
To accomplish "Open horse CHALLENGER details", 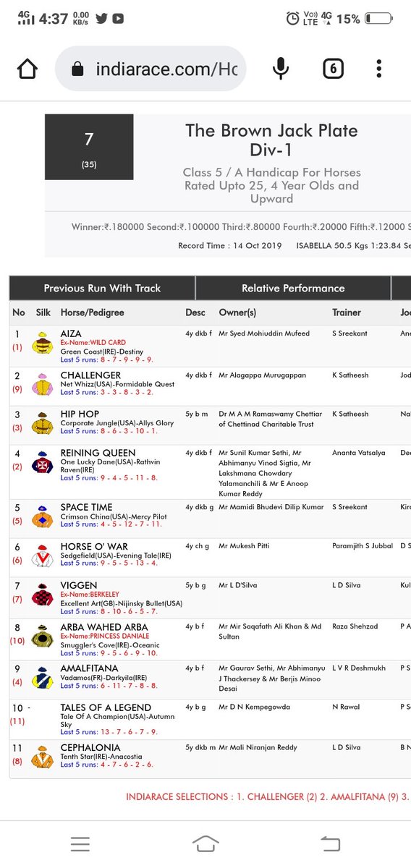I will pos(91,375).
